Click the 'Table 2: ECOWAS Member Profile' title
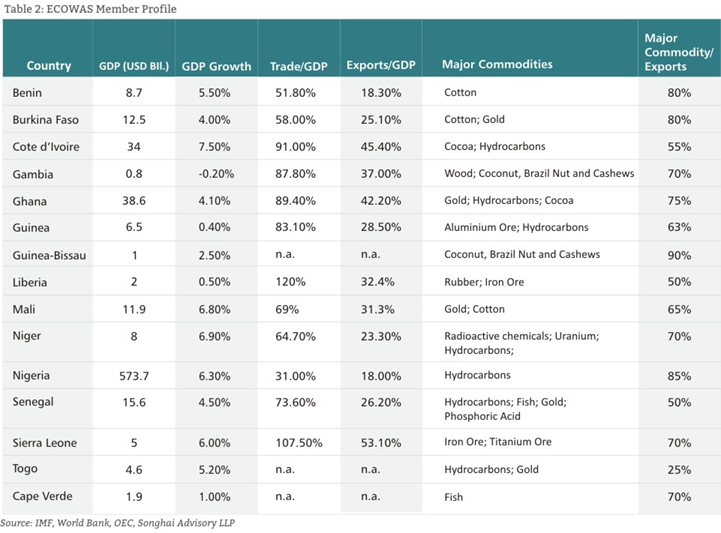The image size is (721, 533). pos(90,9)
